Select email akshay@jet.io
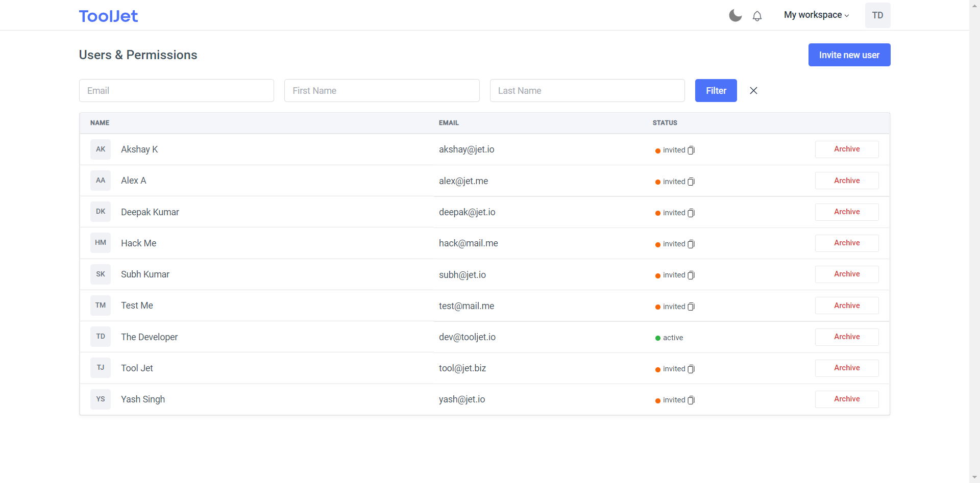Screen dimensions: 980x483 [x=467, y=149]
